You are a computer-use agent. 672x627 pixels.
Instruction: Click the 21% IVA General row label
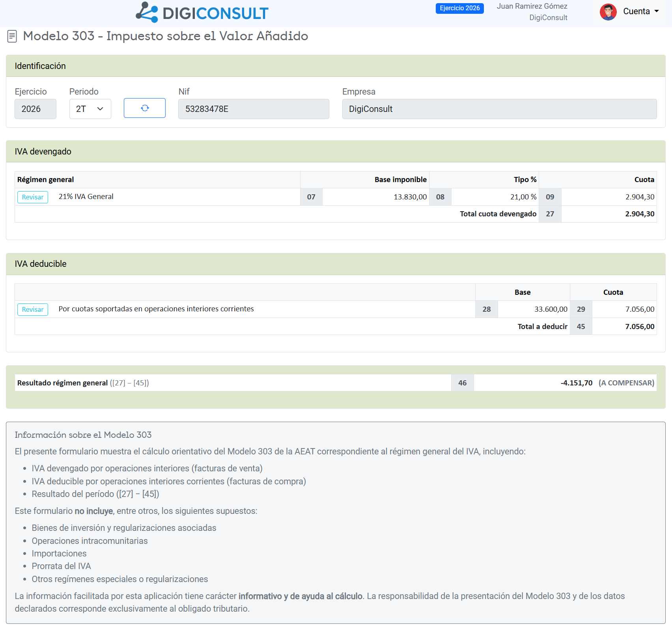coord(86,197)
